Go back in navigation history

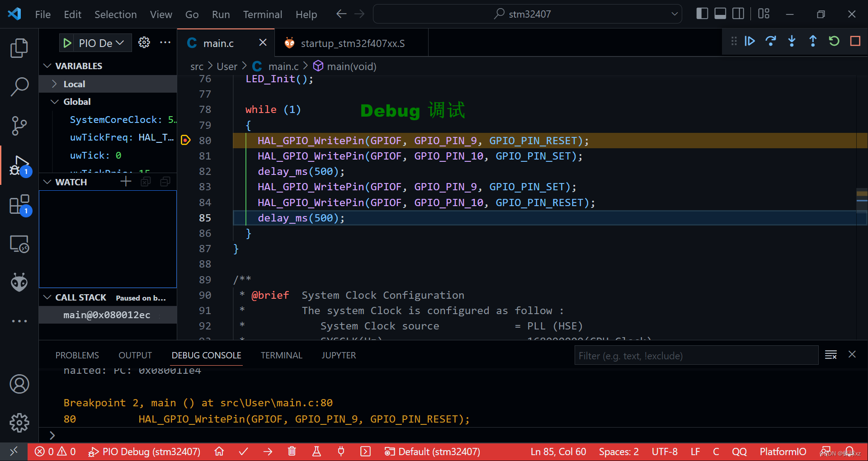point(341,14)
